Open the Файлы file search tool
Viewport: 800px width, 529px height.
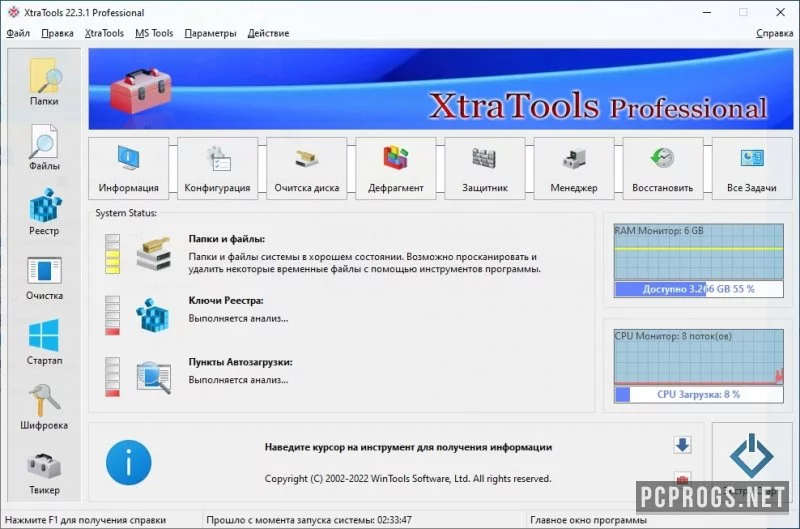tap(44, 147)
